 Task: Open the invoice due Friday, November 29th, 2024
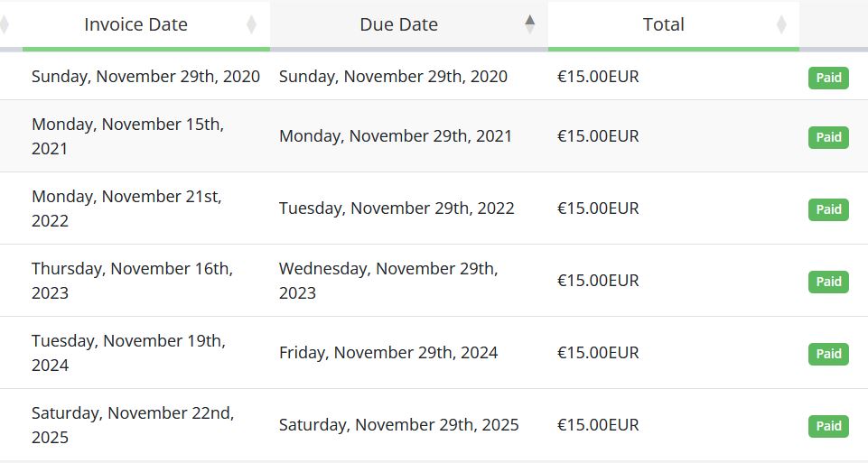point(434,352)
